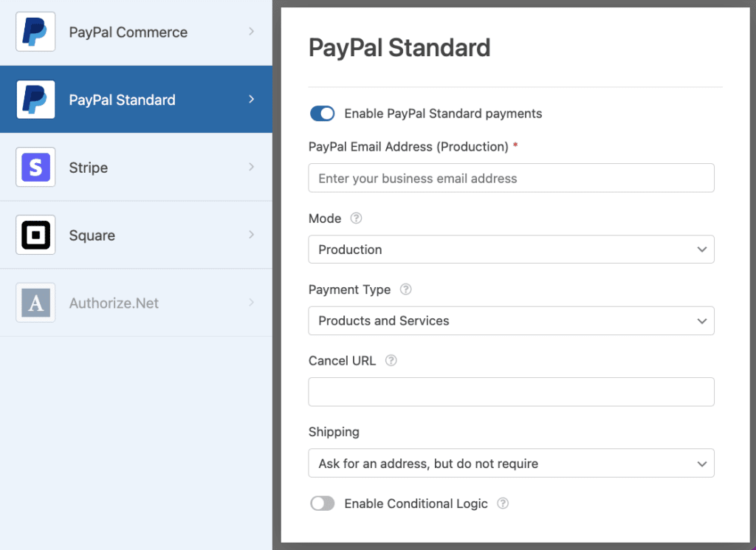Expand the Authorize.Net chevron arrow
The width and height of the screenshot is (756, 550).
(251, 302)
